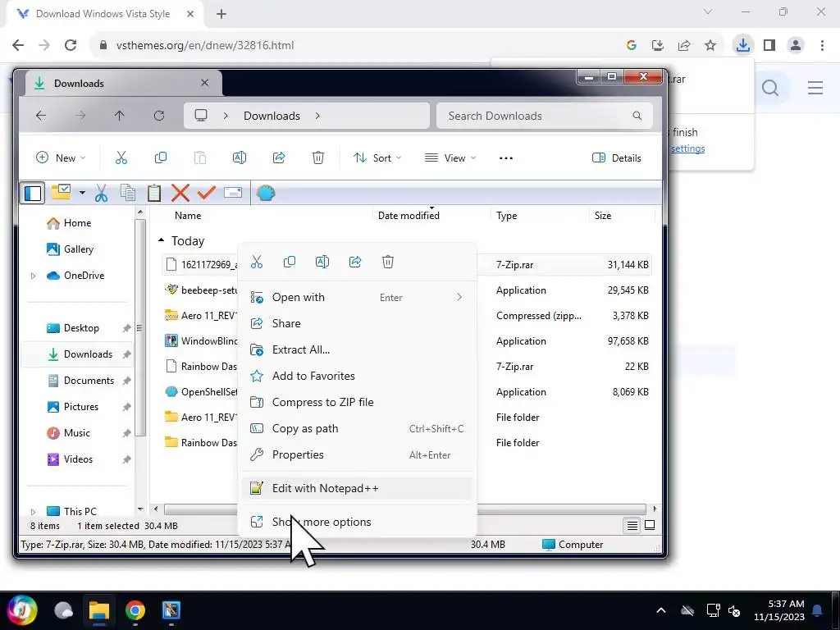Go back in Explorer window

point(41,116)
